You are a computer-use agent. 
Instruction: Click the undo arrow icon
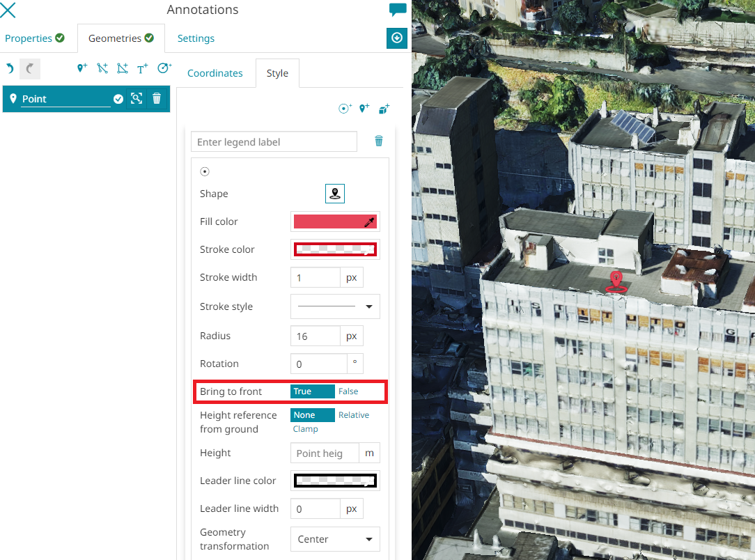(10, 68)
